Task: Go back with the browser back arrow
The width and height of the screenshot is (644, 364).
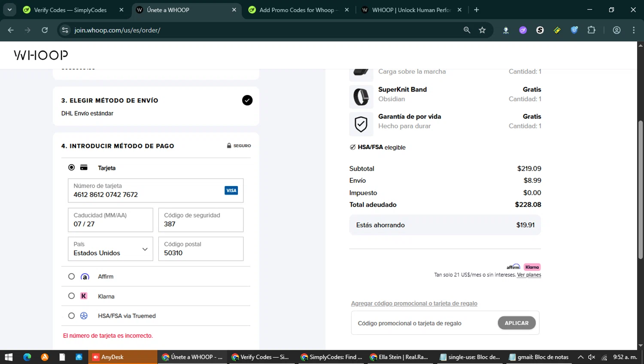Action: (11, 30)
